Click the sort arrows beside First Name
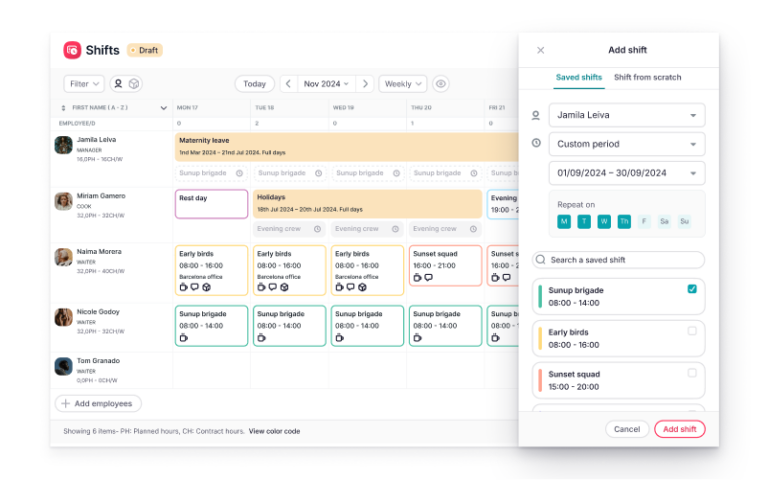The image size is (768, 480). click(63, 108)
